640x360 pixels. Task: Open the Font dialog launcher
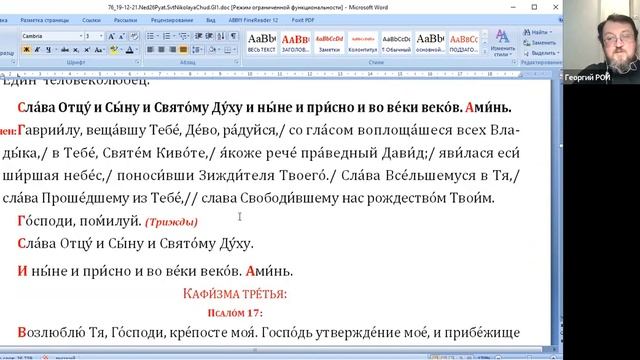pyautogui.click(x=138, y=62)
